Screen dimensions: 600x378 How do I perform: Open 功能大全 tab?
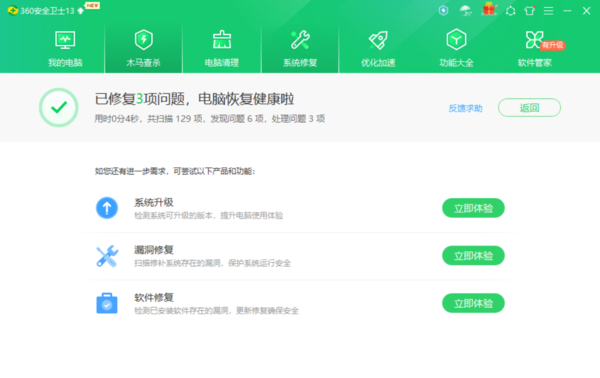(456, 49)
